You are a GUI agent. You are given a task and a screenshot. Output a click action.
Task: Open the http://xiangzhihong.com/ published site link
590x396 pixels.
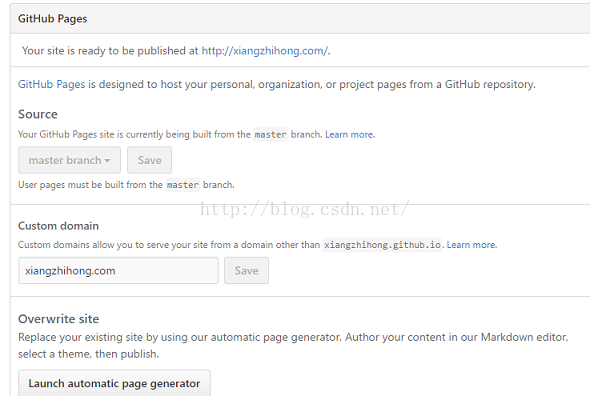click(x=265, y=51)
